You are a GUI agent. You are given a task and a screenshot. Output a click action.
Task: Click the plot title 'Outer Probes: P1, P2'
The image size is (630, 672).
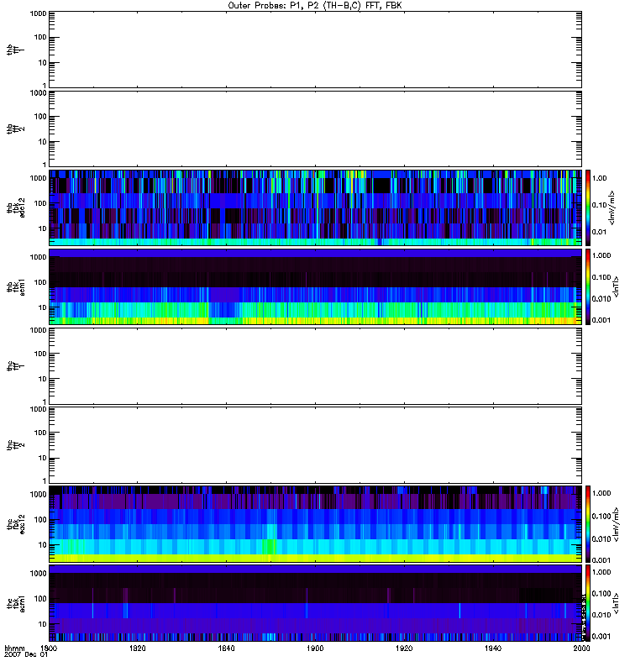coord(315,5)
